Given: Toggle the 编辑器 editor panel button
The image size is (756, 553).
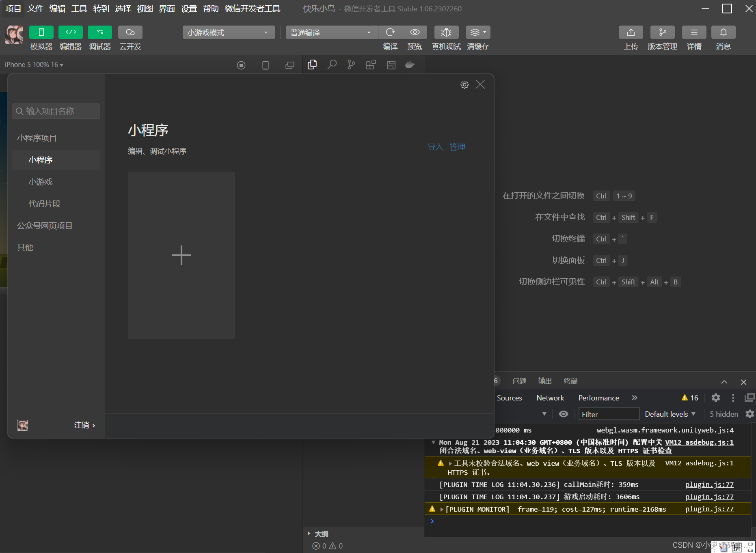Looking at the screenshot, I should tap(71, 32).
